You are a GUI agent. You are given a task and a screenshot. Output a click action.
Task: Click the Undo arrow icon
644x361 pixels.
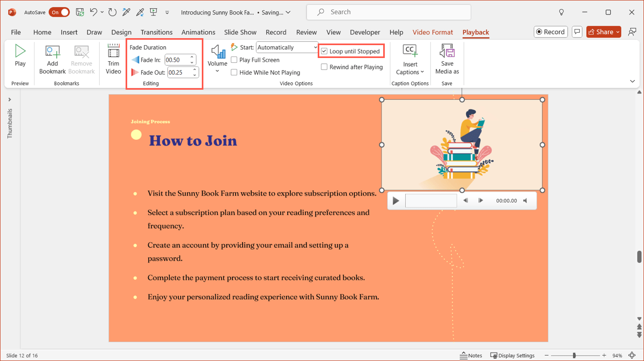pos(94,12)
